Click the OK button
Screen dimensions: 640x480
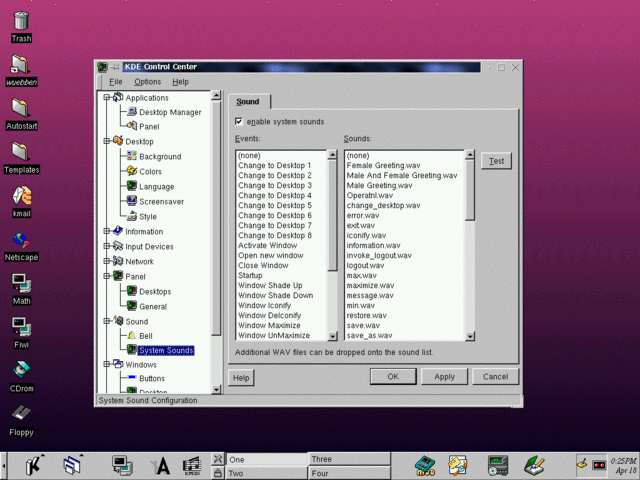(393, 376)
